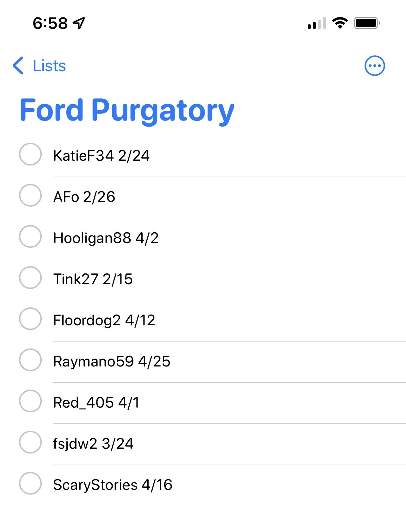Check the Raymano59 4/25 circle
Screen dimensions: 406x532
[30, 360]
